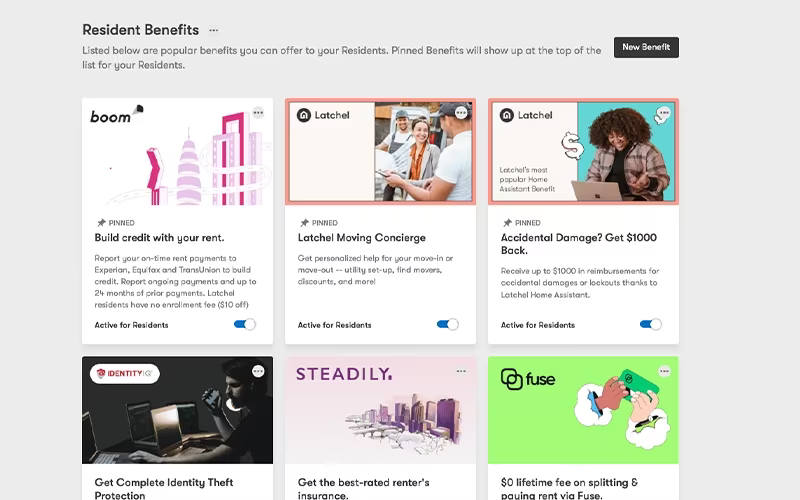Open Get Complete Identity Theft Protection title
This screenshot has width=800, height=500.
click(164, 488)
